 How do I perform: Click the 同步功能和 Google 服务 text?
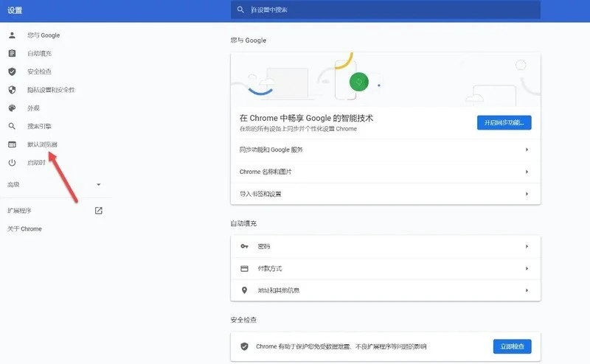pyautogui.click(x=271, y=150)
